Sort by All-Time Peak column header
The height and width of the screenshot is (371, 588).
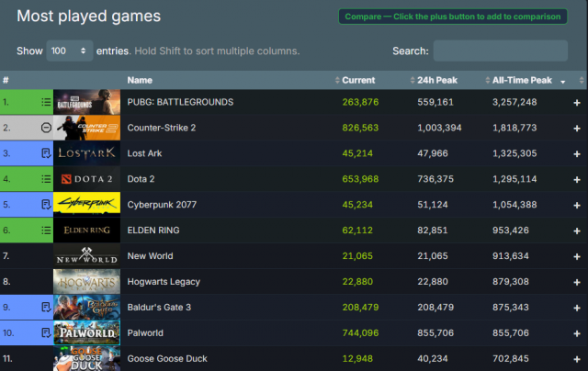tap(522, 81)
